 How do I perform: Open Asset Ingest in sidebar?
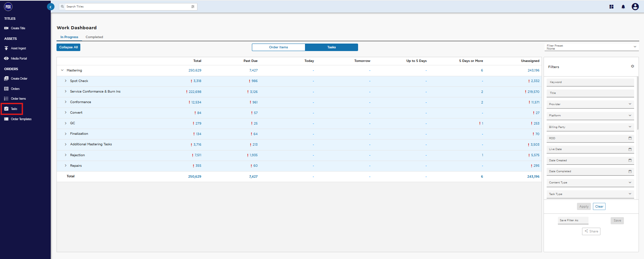click(x=15, y=48)
